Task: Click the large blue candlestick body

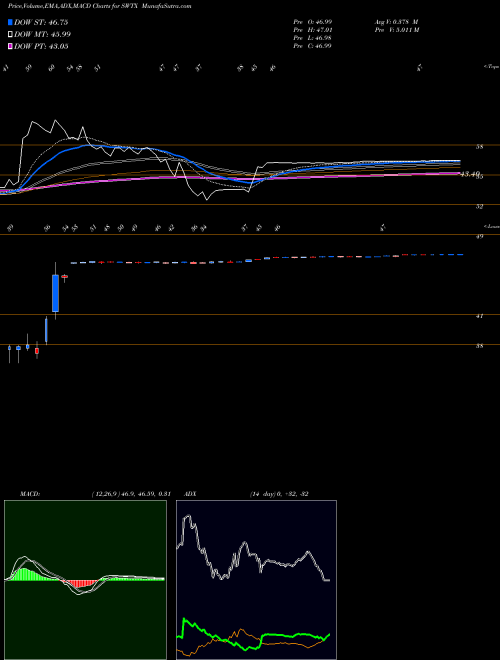Action: [55, 293]
